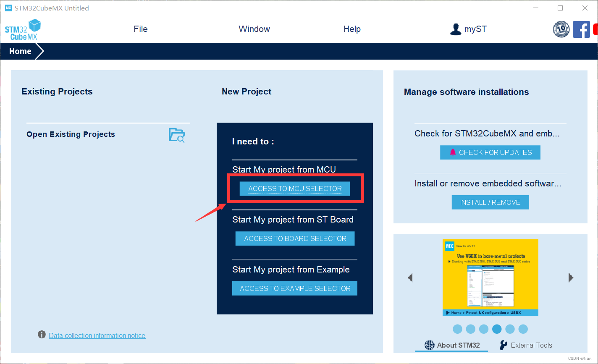Click the info icon beside data notice
The height and width of the screenshot is (364, 598).
click(42, 335)
